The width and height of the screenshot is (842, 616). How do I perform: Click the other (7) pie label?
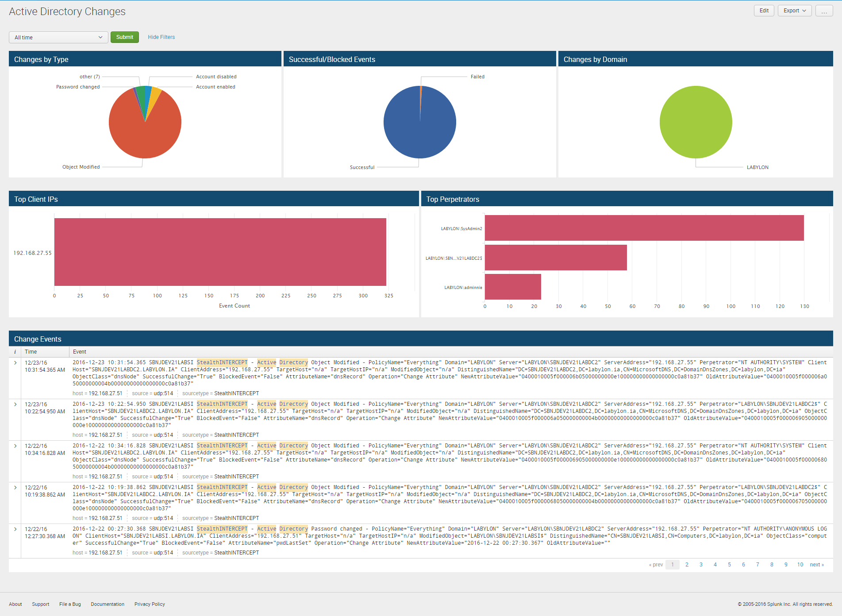pyautogui.click(x=90, y=77)
